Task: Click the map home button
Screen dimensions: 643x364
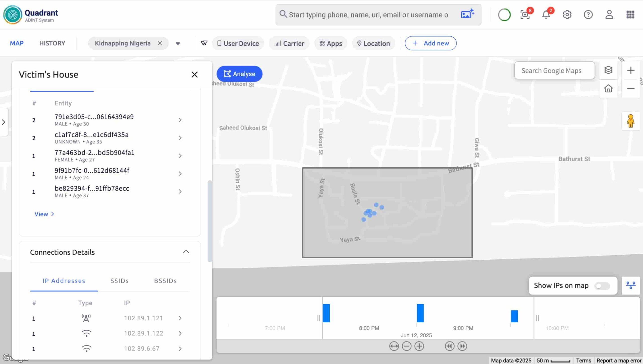Action: coord(608,89)
